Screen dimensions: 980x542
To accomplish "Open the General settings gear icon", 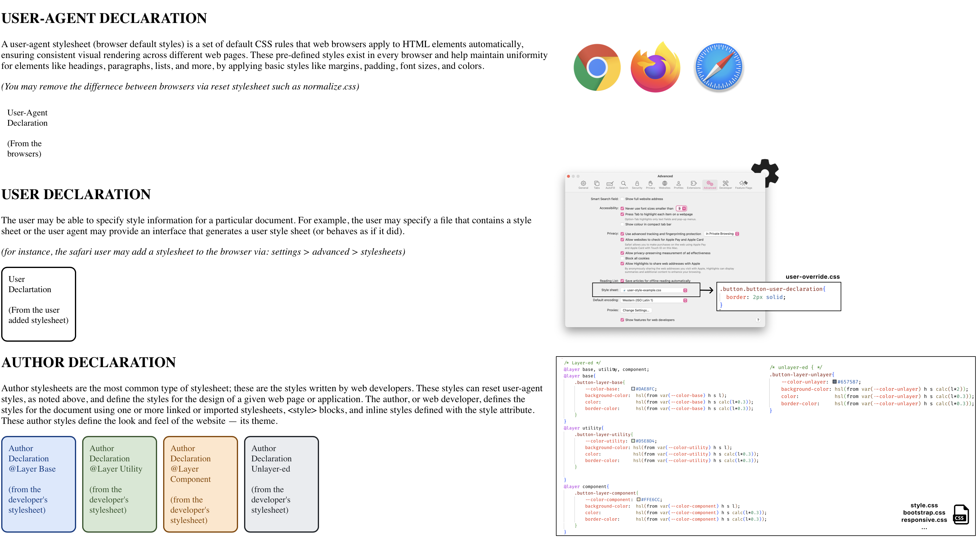I will point(583,184).
